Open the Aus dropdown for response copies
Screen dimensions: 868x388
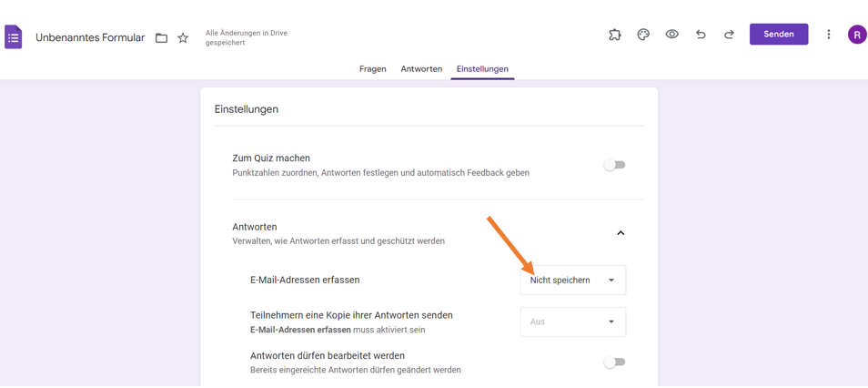[572, 322]
